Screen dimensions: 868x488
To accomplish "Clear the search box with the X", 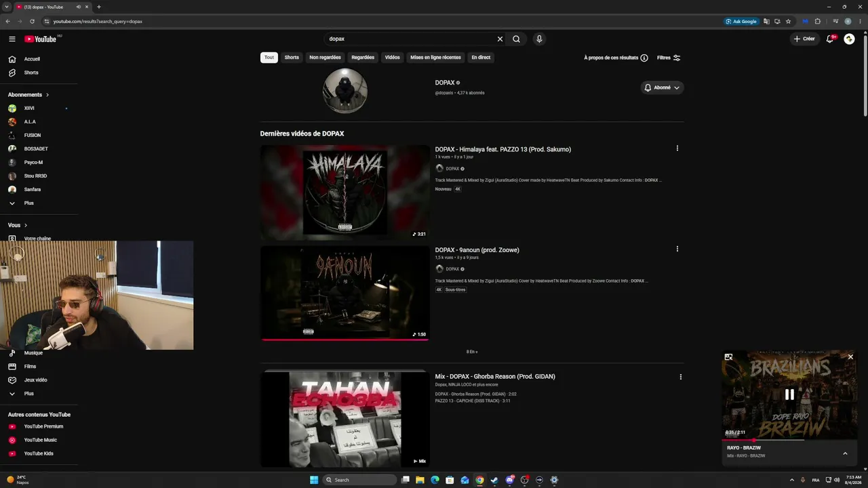I will (500, 39).
